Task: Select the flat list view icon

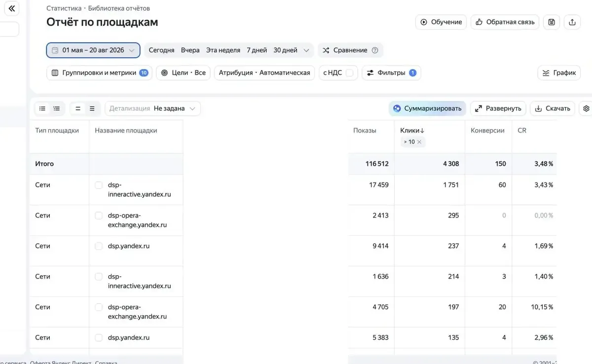Action: pyautogui.click(x=42, y=109)
